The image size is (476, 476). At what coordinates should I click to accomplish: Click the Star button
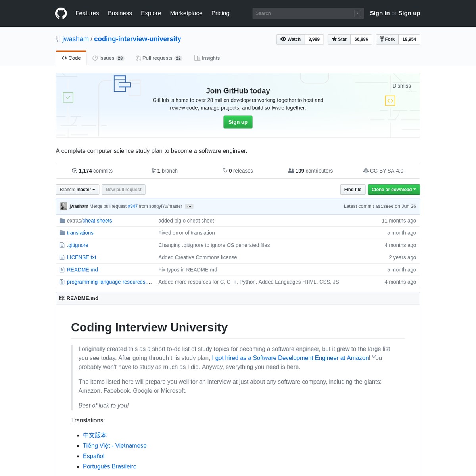click(339, 39)
